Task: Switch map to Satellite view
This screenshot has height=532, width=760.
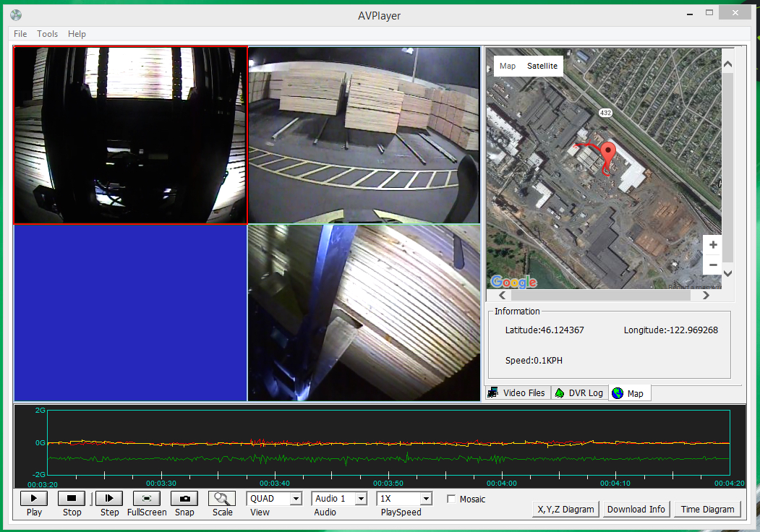Action: click(542, 66)
